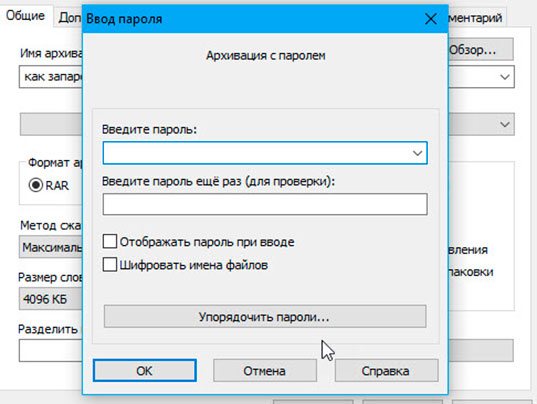Screen dimensions: 537x404
Task: Enable Шифровать имена файлов checkbox
Action: 110,265
